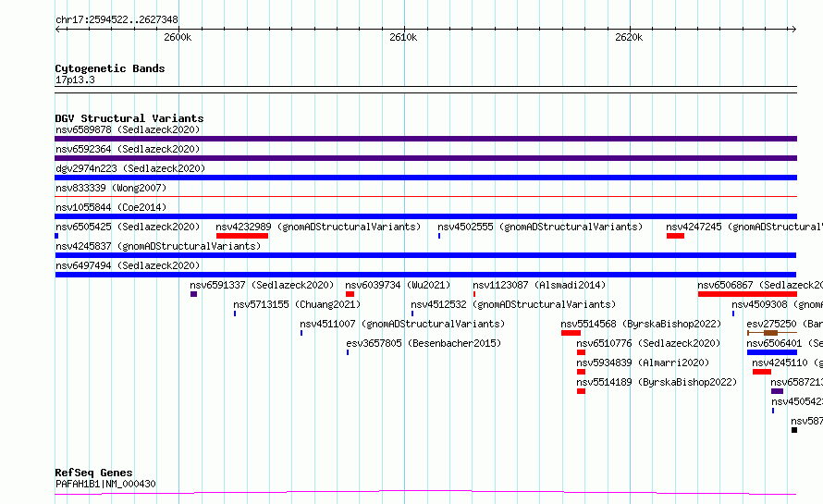Click the Cytogenetic Bands track title
823x504 pixels.
click(x=110, y=68)
